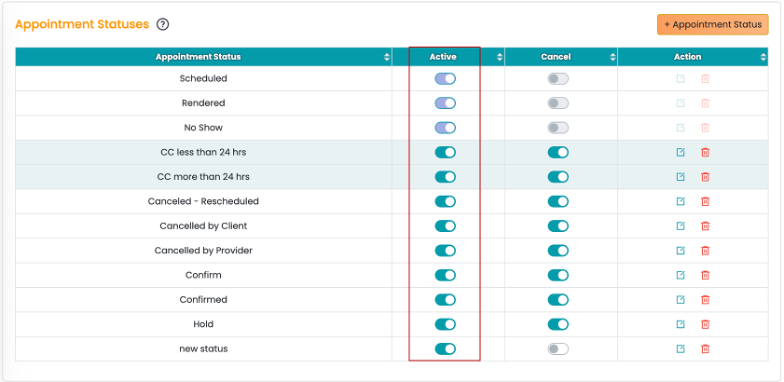Edit the new status row
Screen dimensions: 784x382
click(680, 348)
